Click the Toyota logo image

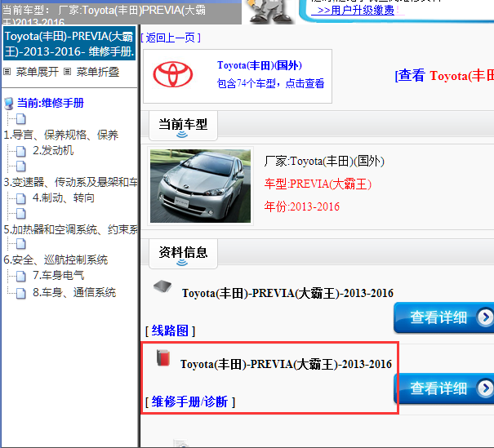pyautogui.click(x=172, y=74)
